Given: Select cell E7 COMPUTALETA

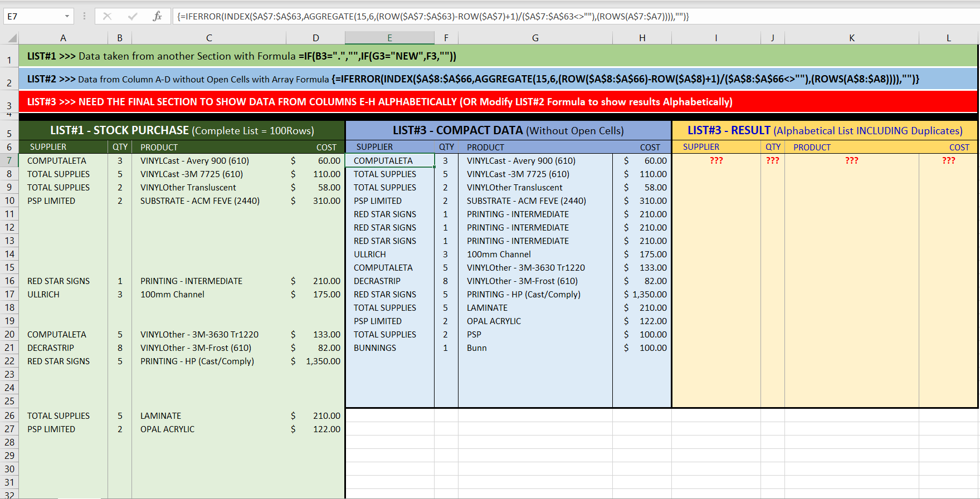Looking at the screenshot, I should pos(390,160).
